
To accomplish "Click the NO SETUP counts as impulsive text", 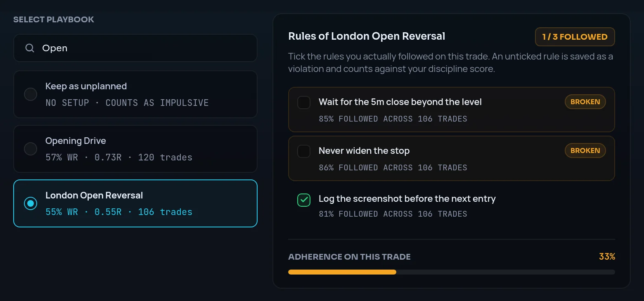I will pos(127,103).
